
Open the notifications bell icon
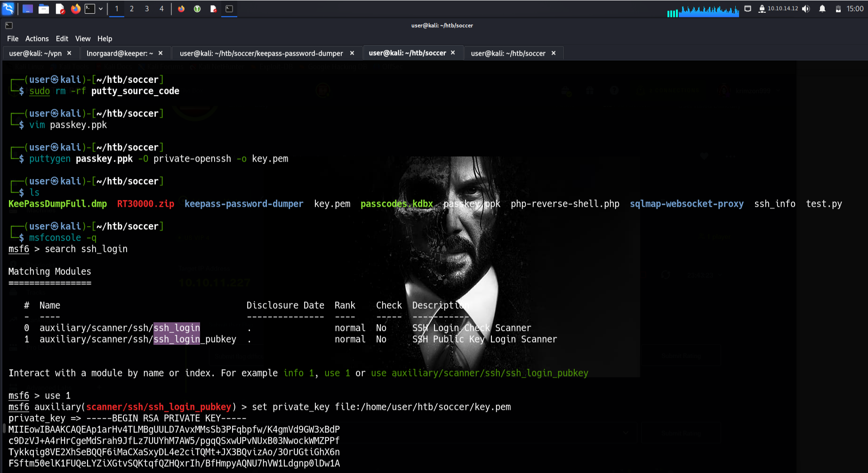pos(822,8)
